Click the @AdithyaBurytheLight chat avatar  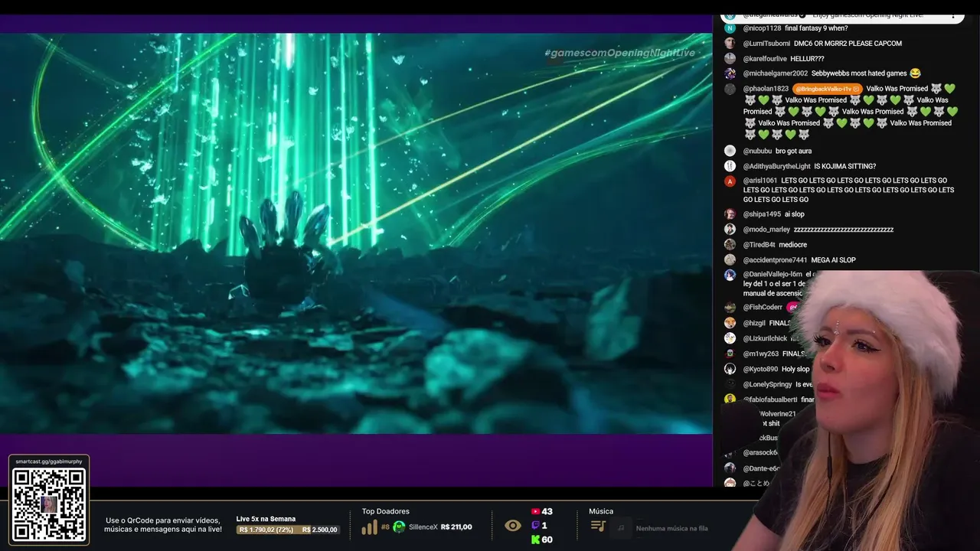tap(730, 166)
